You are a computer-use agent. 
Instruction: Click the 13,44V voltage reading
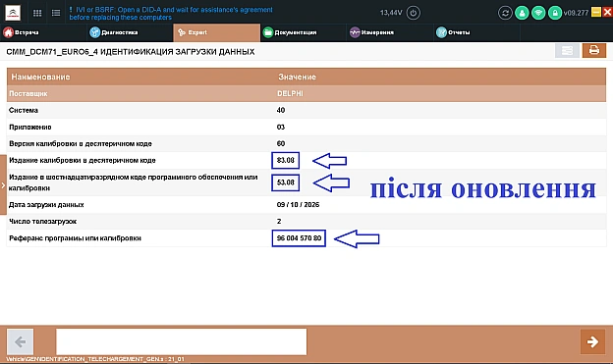click(391, 13)
